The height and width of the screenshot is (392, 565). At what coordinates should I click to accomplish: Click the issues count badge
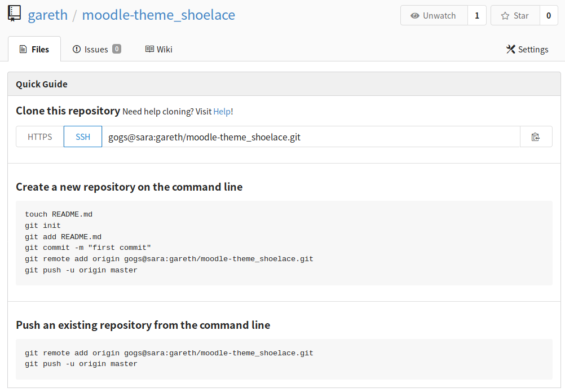point(117,49)
